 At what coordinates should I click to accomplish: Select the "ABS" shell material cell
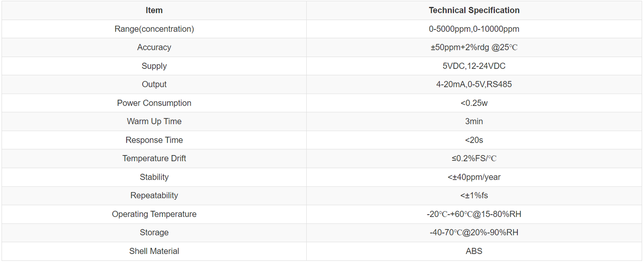pos(474,251)
